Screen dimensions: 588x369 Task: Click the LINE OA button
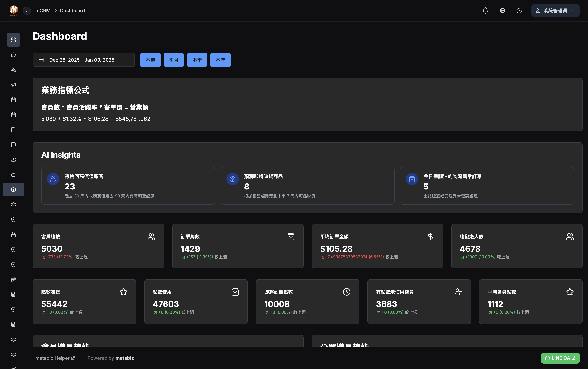tap(560, 358)
